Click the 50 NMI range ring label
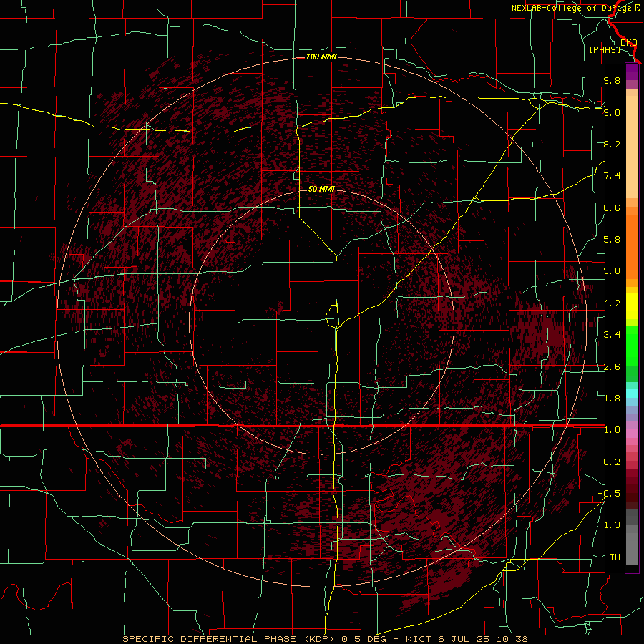The width and height of the screenshot is (644, 644). [x=321, y=189]
